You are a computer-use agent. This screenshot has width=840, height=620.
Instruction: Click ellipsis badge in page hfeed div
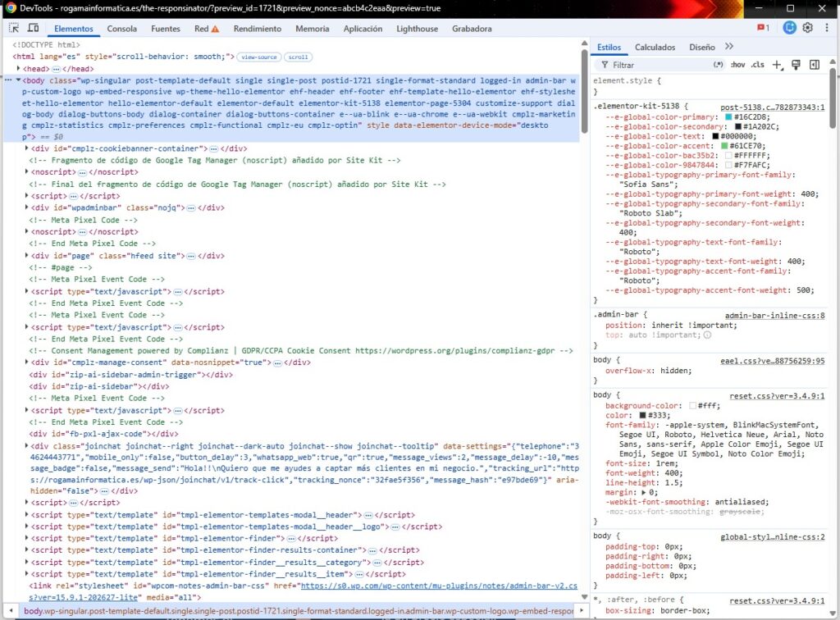click(191, 256)
